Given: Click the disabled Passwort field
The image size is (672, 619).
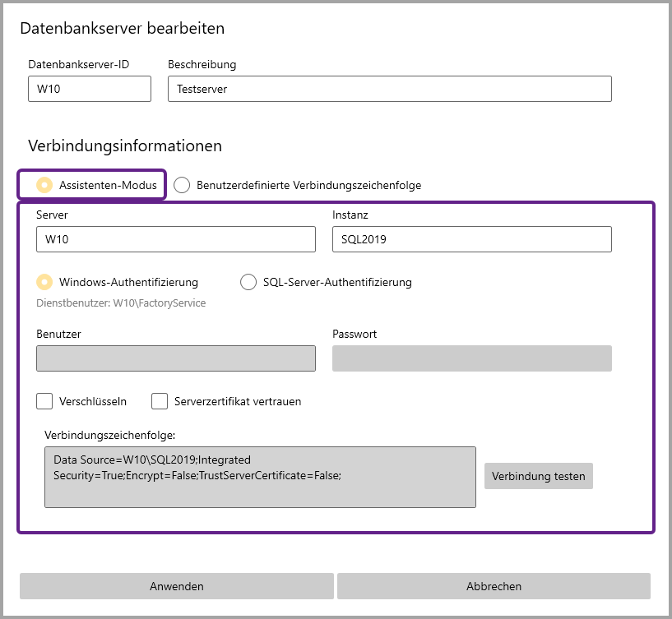Looking at the screenshot, I should pyautogui.click(x=471, y=358).
